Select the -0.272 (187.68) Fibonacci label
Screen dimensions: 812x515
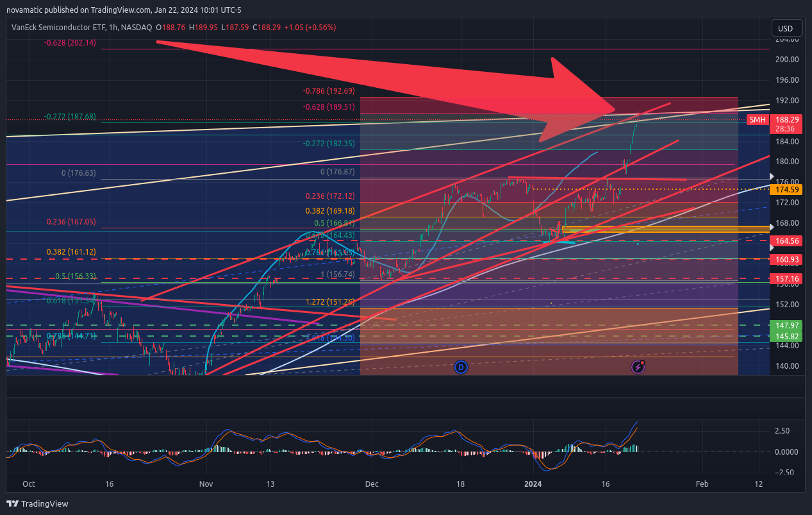(x=70, y=117)
